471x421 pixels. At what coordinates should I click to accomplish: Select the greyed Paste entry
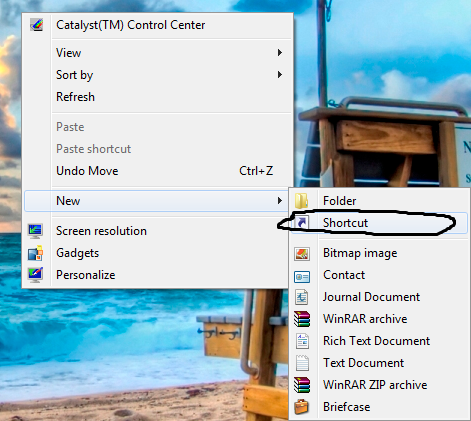[157, 127]
